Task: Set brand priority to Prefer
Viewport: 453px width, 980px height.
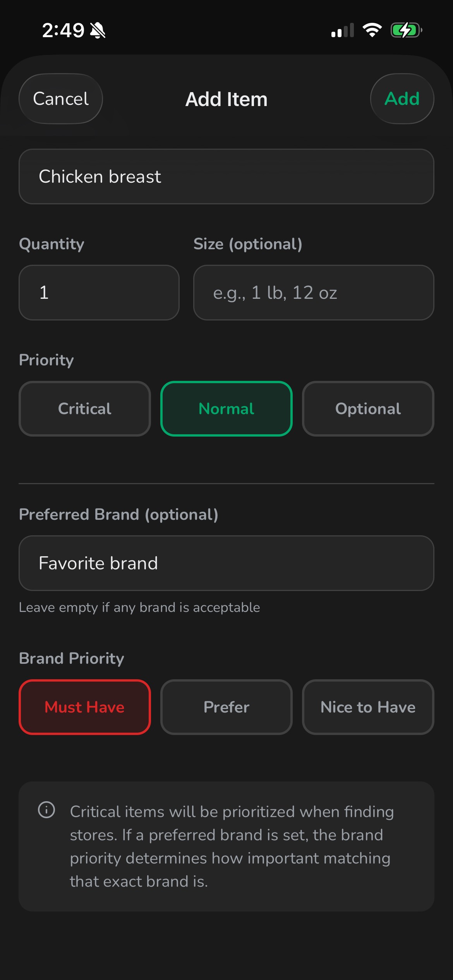Action: point(226,707)
